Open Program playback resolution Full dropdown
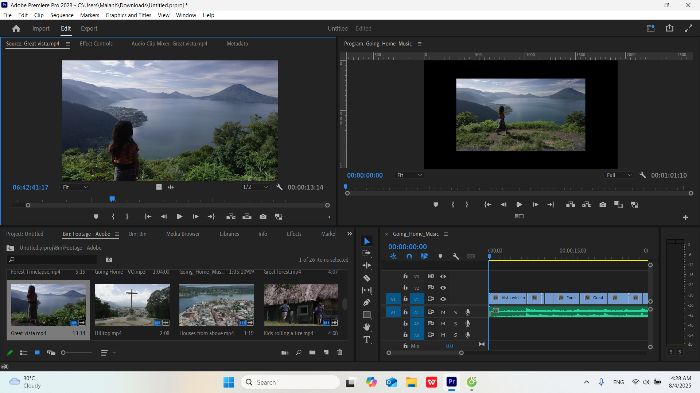The width and height of the screenshot is (700, 393). click(x=619, y=175)
